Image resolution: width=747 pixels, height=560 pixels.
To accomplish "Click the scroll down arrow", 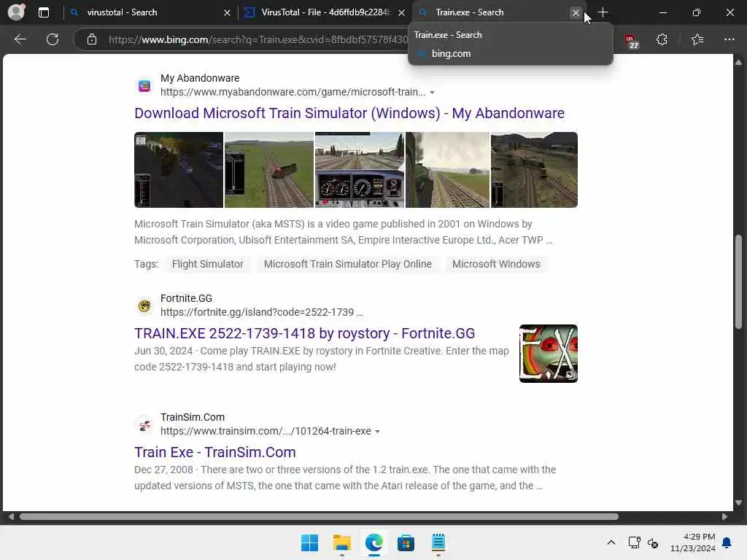I will pos(738,503).
